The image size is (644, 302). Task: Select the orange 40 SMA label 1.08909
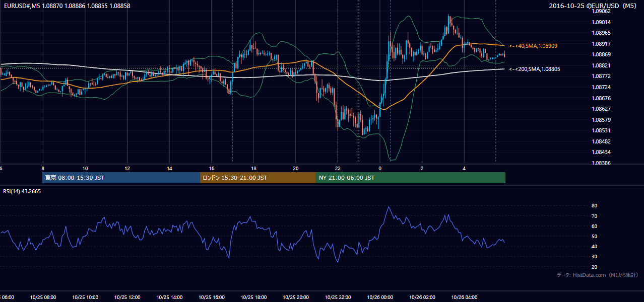coord(533,46)
